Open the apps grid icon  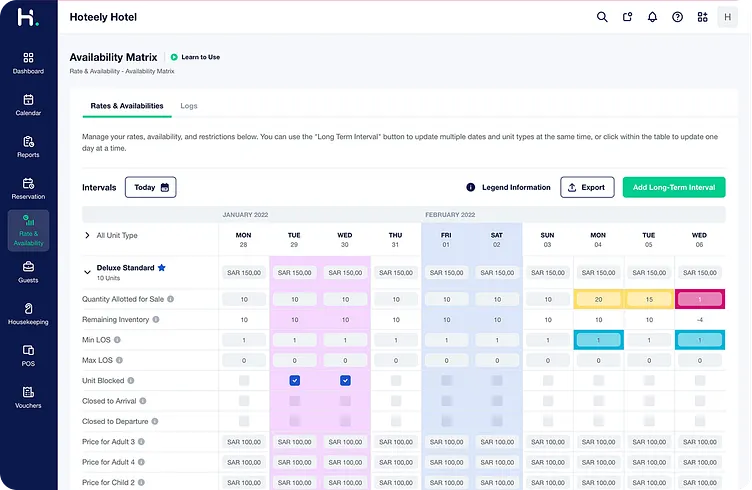click(703, 17)
